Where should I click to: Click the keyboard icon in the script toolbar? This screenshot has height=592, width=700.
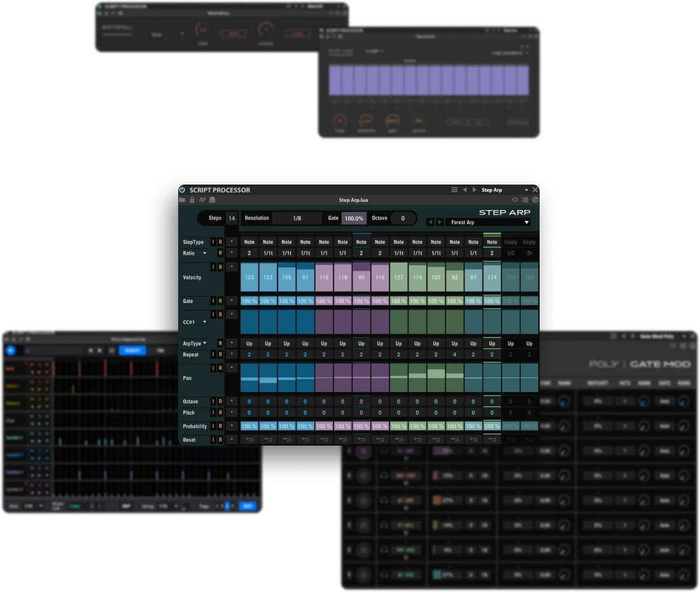(212, 200)
